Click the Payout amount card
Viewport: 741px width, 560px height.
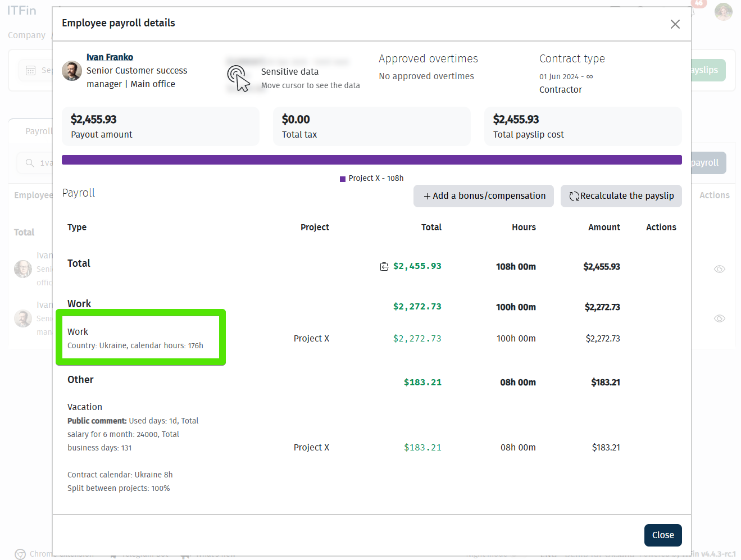[161, 126]
